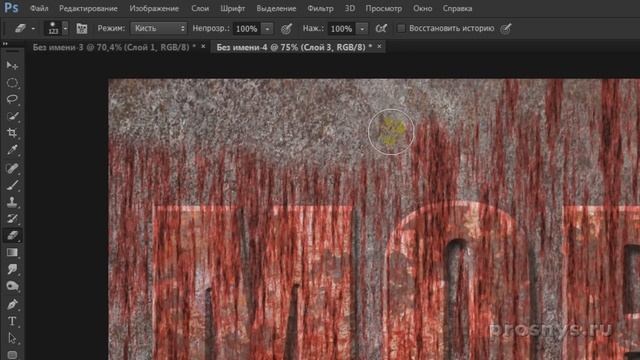Open the Окно menu
The image size is (640, 360).
pos(422,8)
